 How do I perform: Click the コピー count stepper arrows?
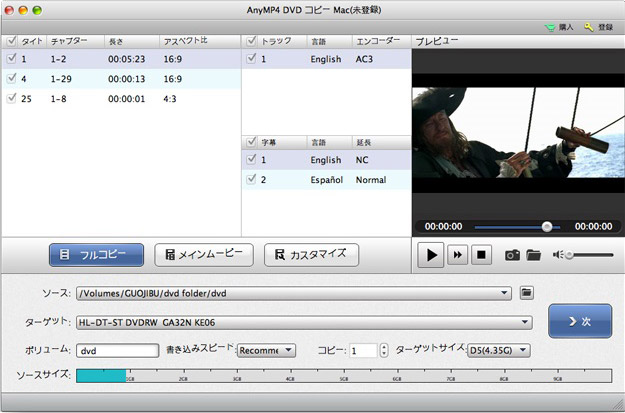383,351
